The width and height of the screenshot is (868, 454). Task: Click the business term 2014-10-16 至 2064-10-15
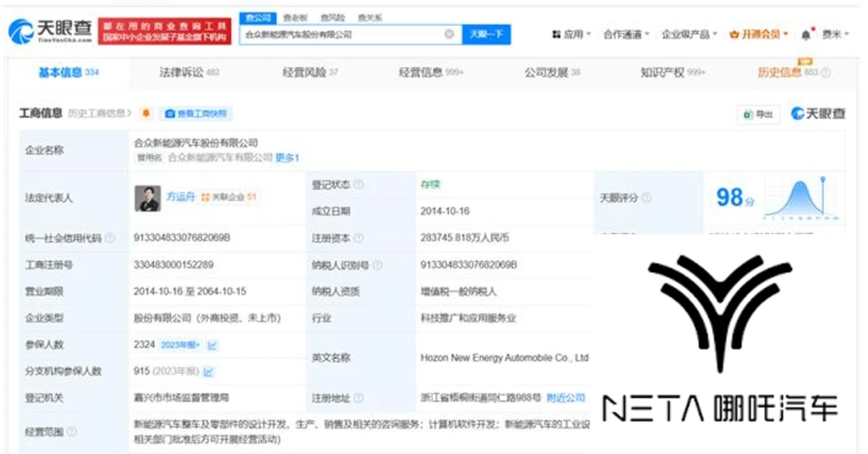tap(190, 291)
